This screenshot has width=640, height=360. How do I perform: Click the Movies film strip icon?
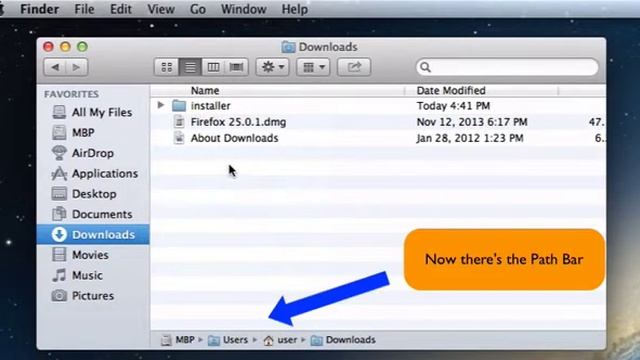[x=59, y=255]
